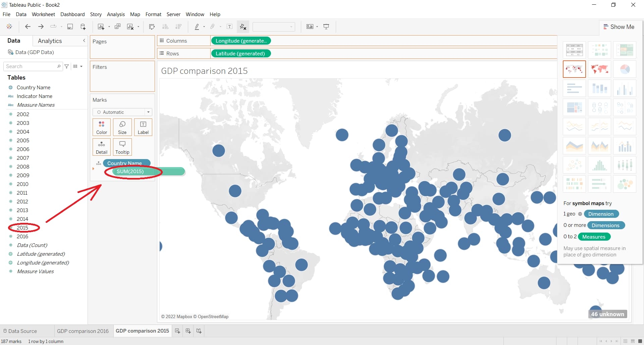Switch to the GDP comparison 2016 tab
The image size is (644, 345).
click(83, 331)
